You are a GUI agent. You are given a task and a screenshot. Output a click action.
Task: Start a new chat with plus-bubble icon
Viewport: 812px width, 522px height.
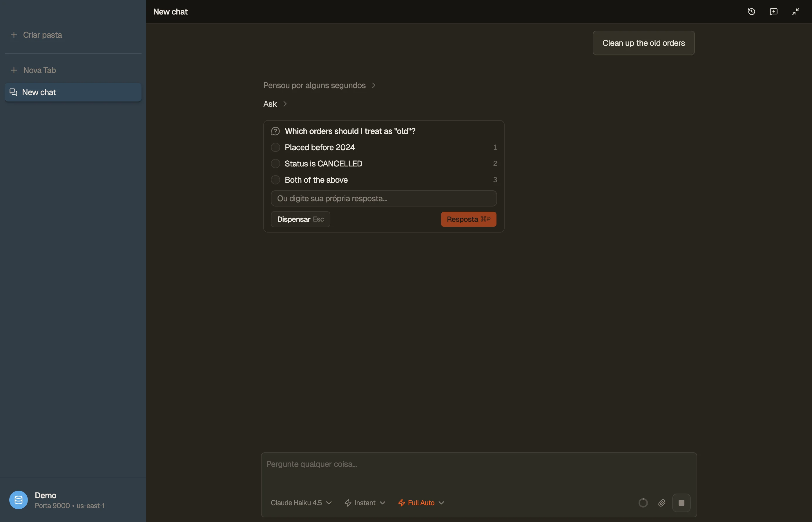point(773,12)
